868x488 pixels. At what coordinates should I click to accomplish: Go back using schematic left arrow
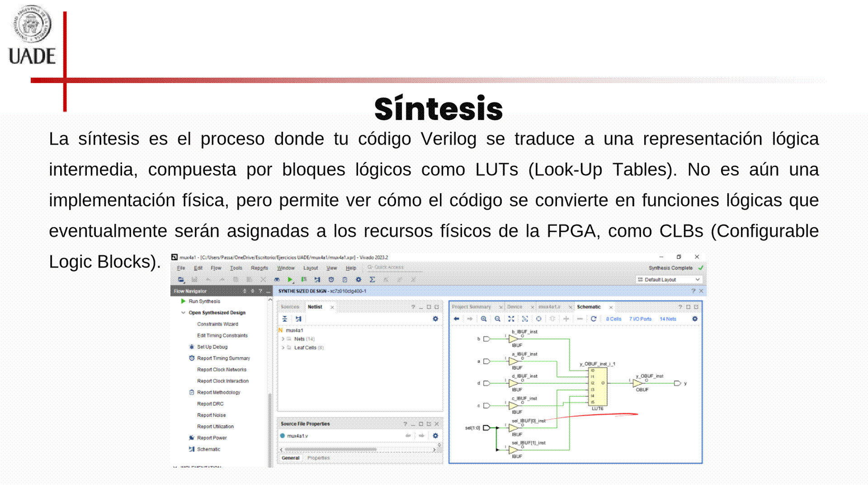pos(457,319)
